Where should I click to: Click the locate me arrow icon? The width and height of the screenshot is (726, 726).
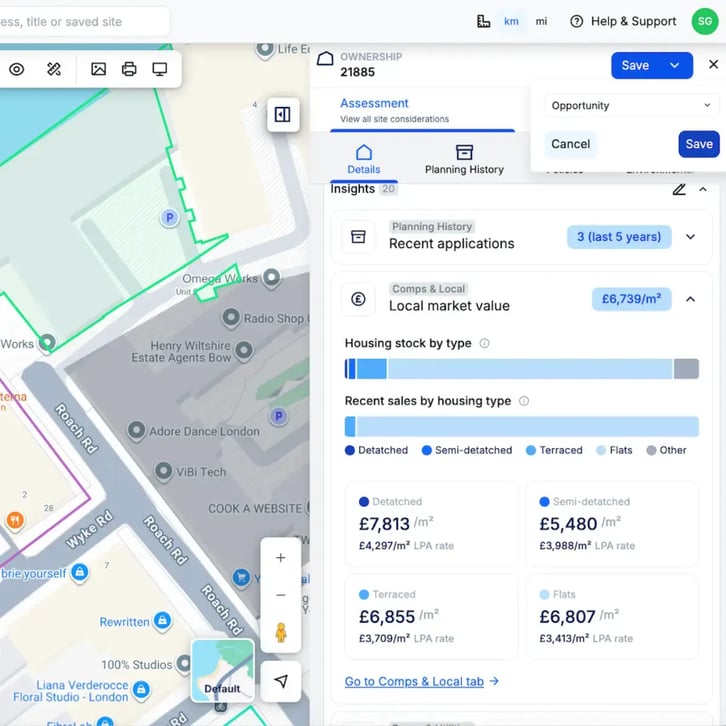click(x=280, y=681)
